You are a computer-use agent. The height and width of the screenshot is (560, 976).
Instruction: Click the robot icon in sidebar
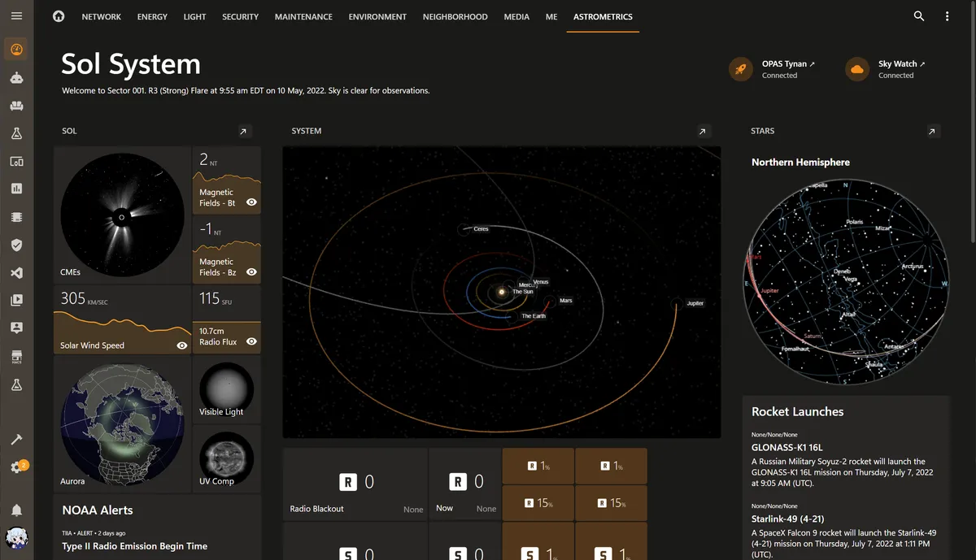coord(16,78)
